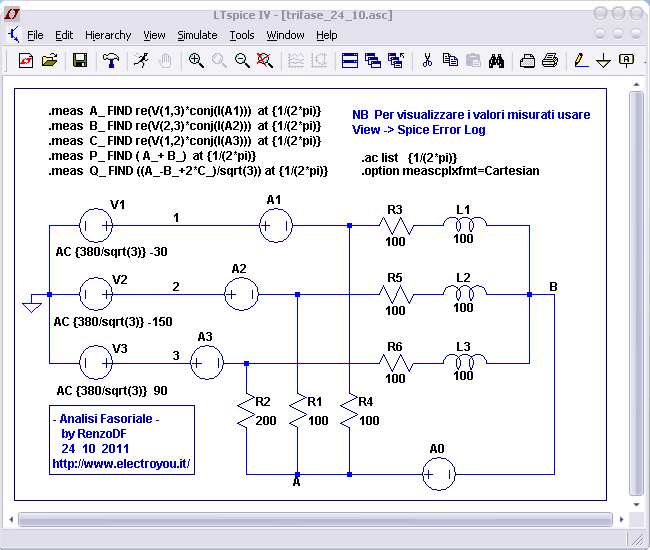Select the Cut scissors tool
This screenshot has width=650, height=550.
[427, 60]
